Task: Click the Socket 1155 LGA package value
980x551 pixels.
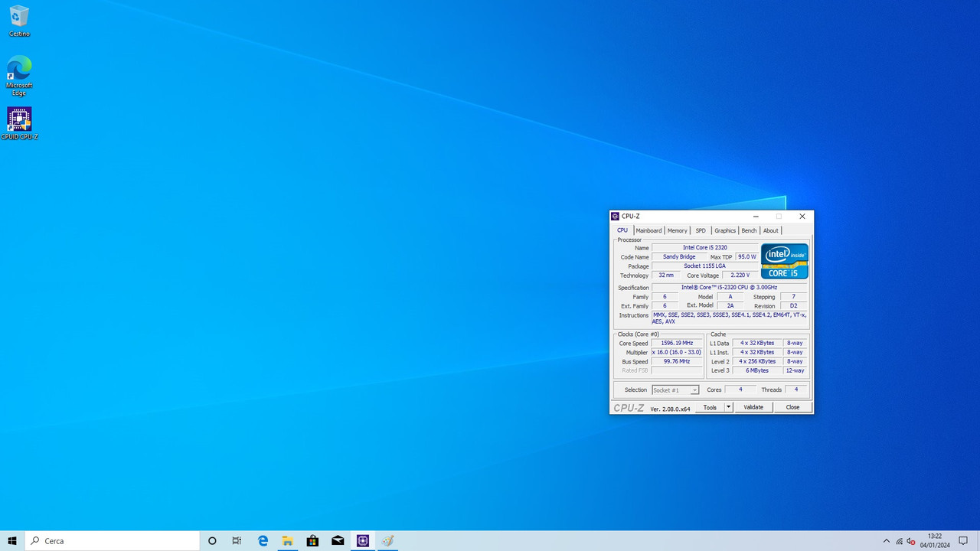Action: pos(705,266)
